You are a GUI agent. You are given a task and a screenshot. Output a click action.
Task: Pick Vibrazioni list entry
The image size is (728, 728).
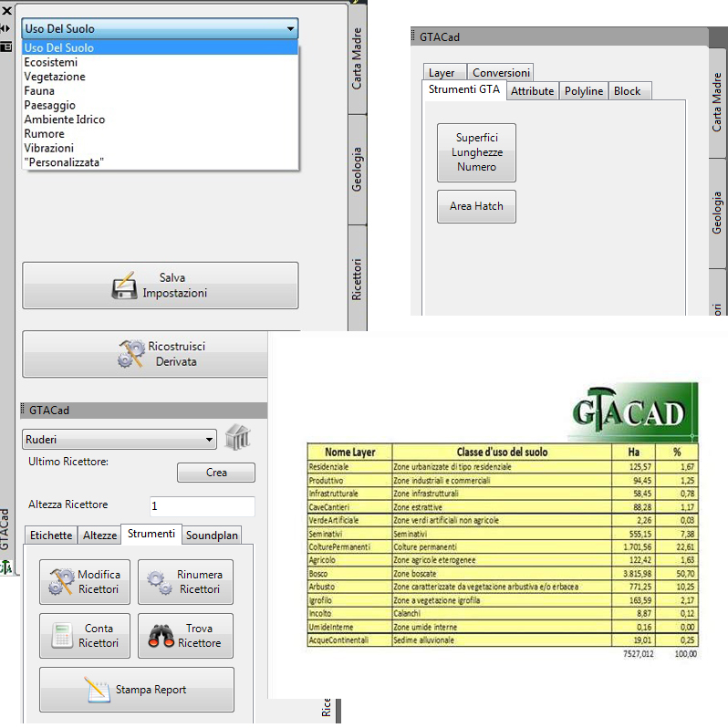tap(160, 149)
